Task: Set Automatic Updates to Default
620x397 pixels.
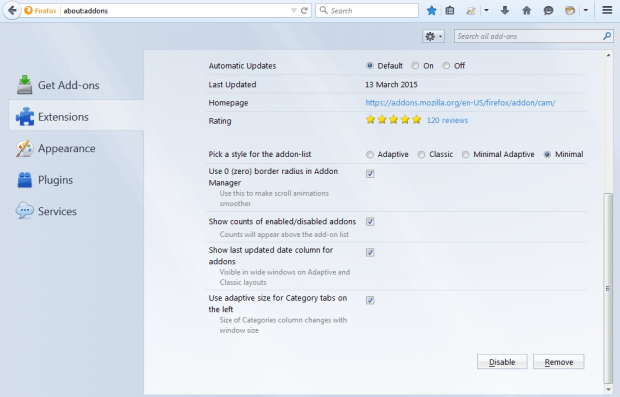Action: pyautogui.click(x=370, y=66)
